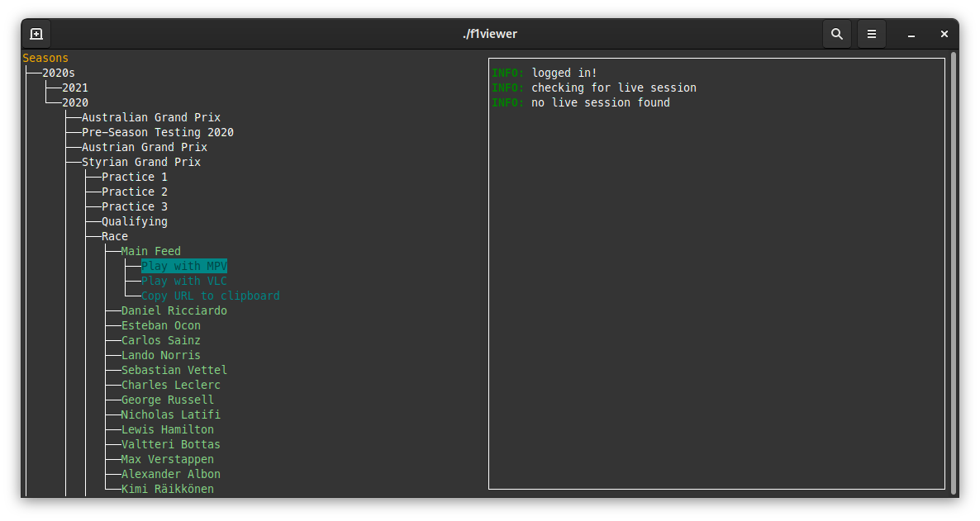
Task: Select Practice 3 session
Action: pyautogui.click(x=135, y=206)
